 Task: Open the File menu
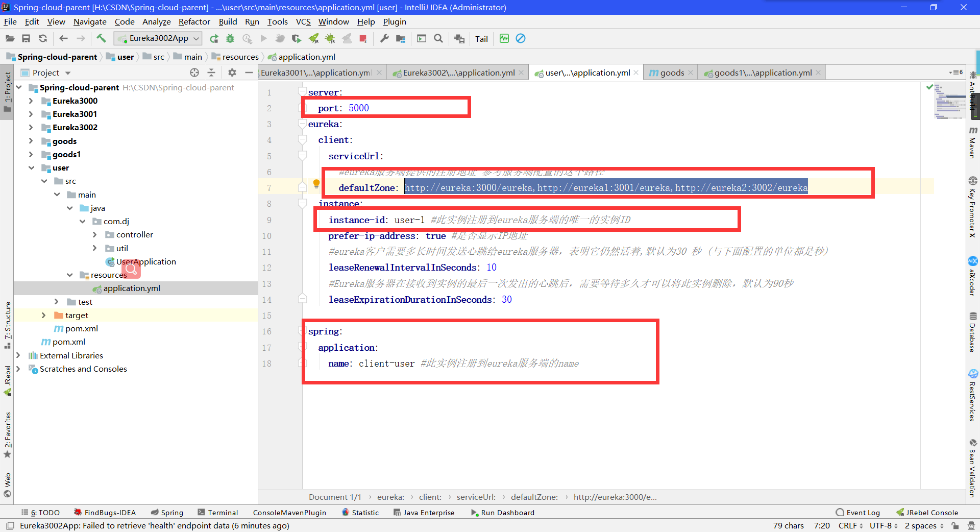pos(10,21)
